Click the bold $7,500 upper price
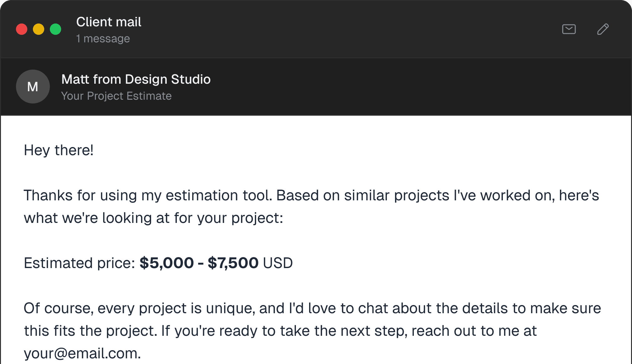The image size is (632, 364). 233,263
